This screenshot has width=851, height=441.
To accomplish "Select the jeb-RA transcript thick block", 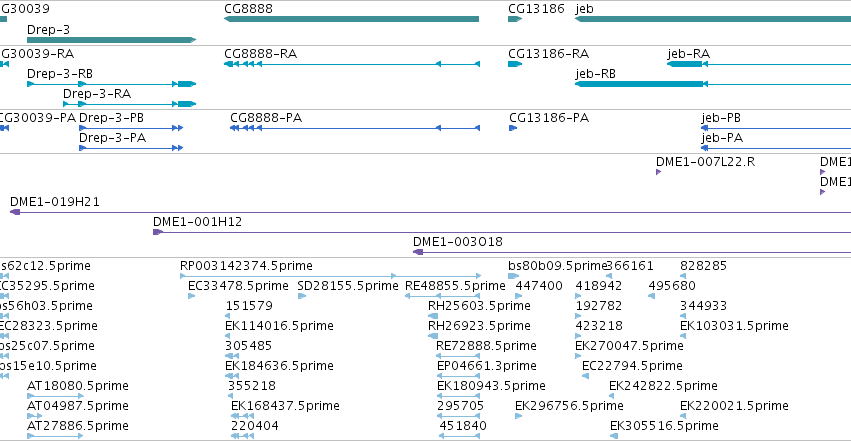I will [685, 64].
